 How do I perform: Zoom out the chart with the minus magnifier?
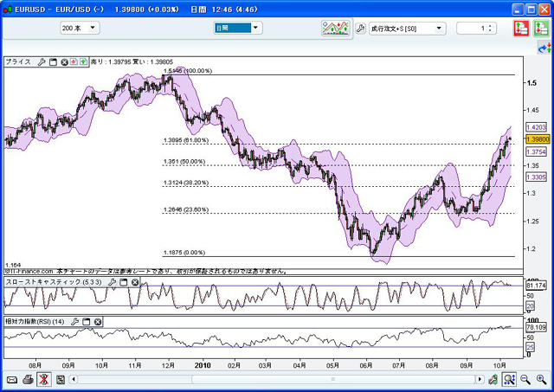tap(525, 380)
